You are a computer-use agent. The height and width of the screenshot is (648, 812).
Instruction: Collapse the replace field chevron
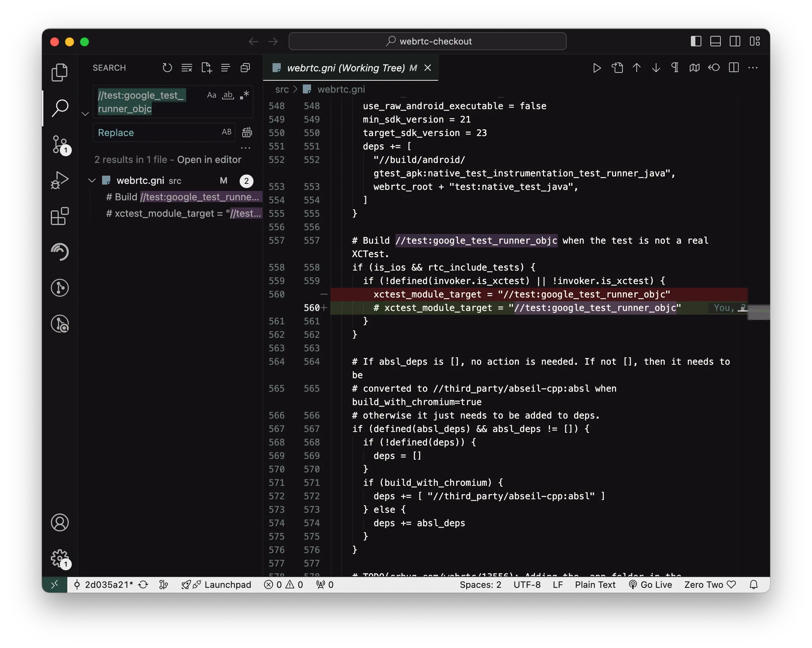coord(85,114)
